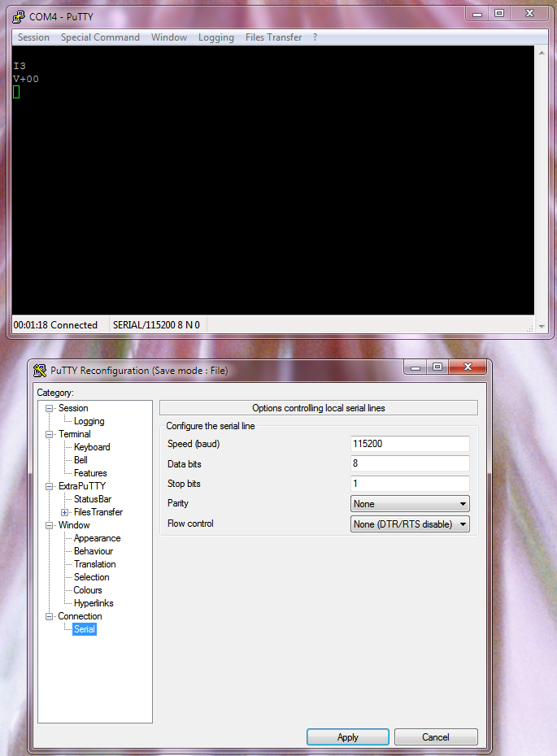The width and height of the screenshot is (557, 756).
Task: Select the Serial category
Action: pyautogui.click(x=85, y=629)
